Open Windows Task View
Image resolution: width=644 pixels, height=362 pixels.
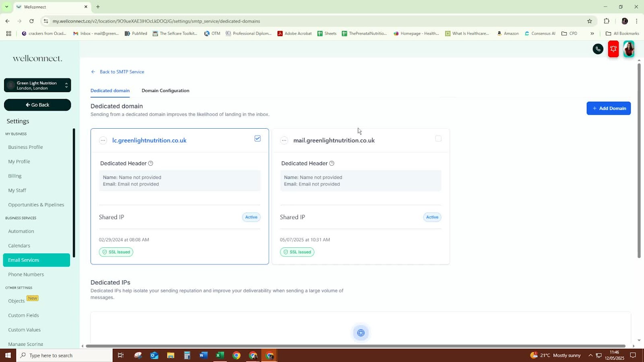click(120, 355)
